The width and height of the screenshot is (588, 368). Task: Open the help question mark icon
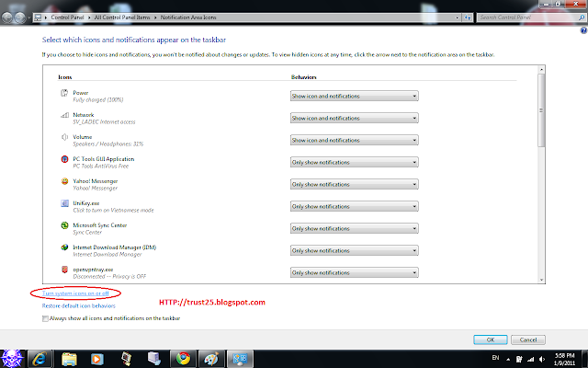tap(583, 30)
